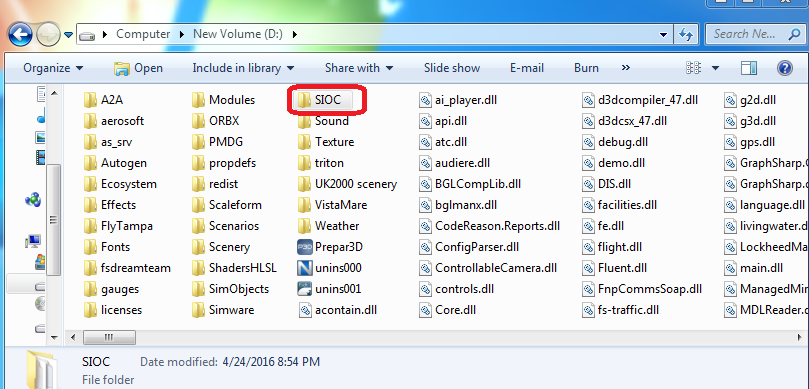Viewport: 809px width, 389px height.
Task: Click the horizontal scrollbar thumb
Action: (x=109, y=337)
